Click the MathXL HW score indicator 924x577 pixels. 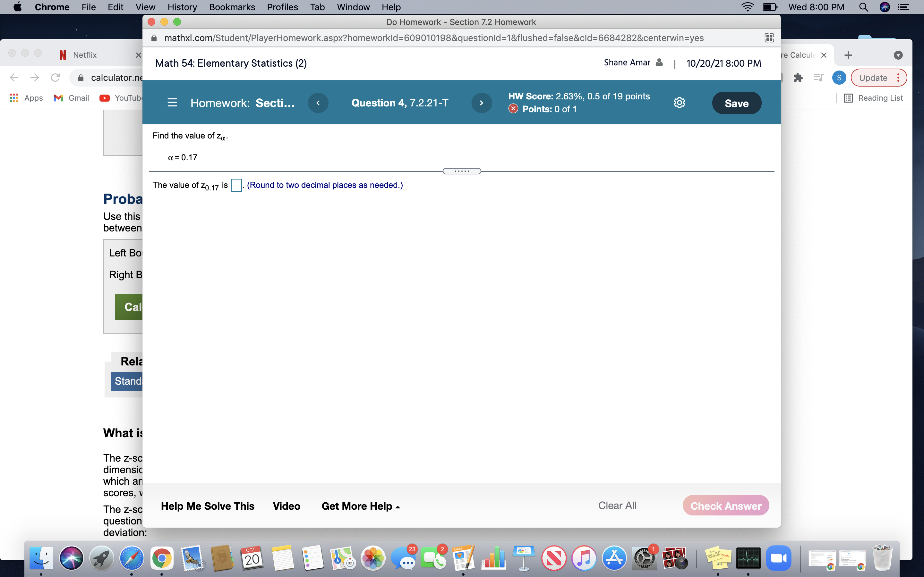(x=578, y=96)
